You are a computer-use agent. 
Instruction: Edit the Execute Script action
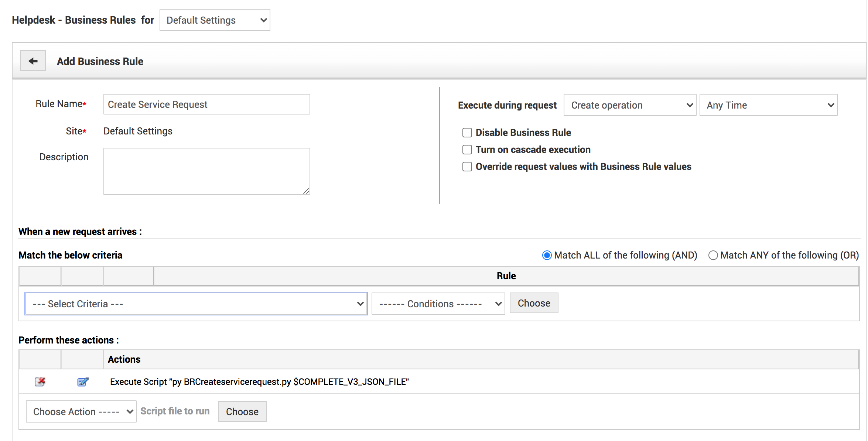click(x=83, y=382)
